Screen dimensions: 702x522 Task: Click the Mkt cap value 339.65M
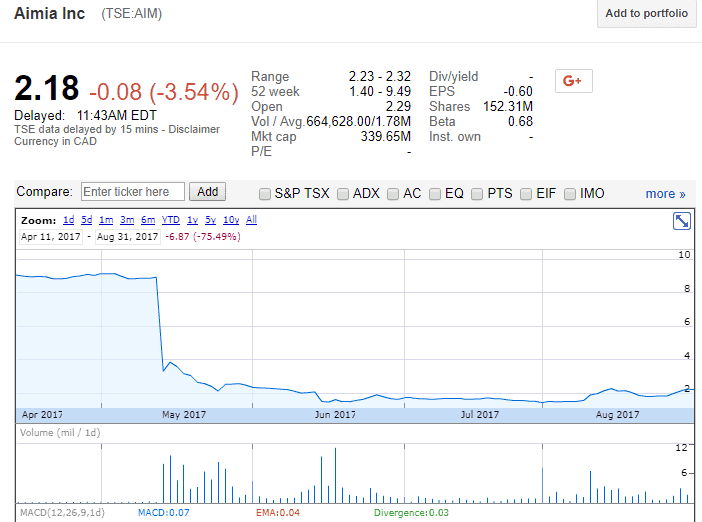click(385, 136)
